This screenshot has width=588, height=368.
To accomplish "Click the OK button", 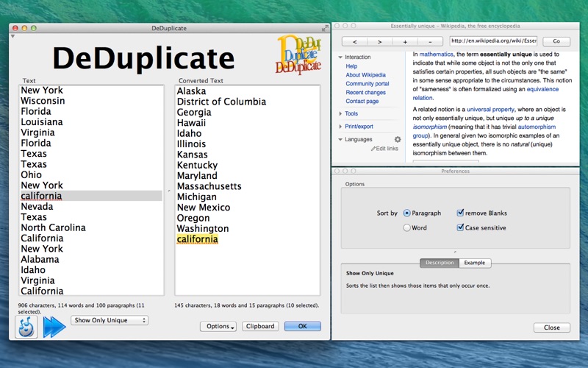I will [303, 326].
